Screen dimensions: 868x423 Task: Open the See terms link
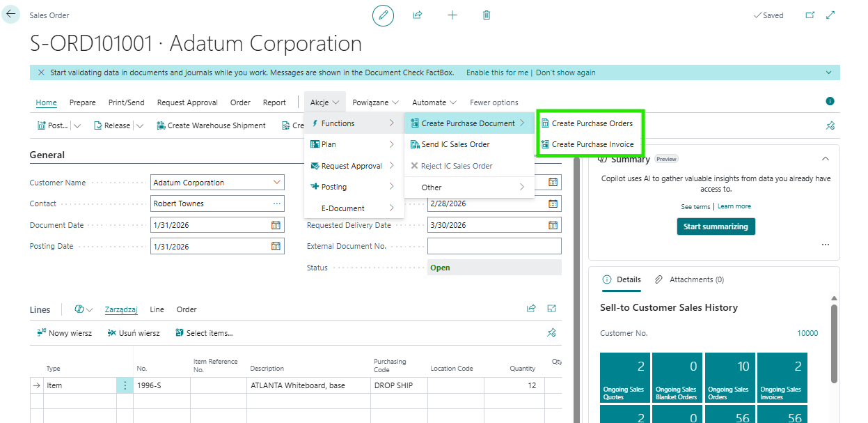[695, 206]
